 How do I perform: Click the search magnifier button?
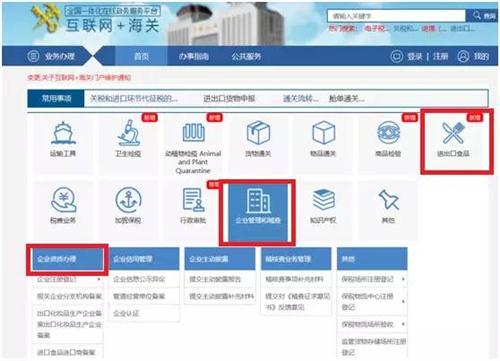(x=482, y=16)
